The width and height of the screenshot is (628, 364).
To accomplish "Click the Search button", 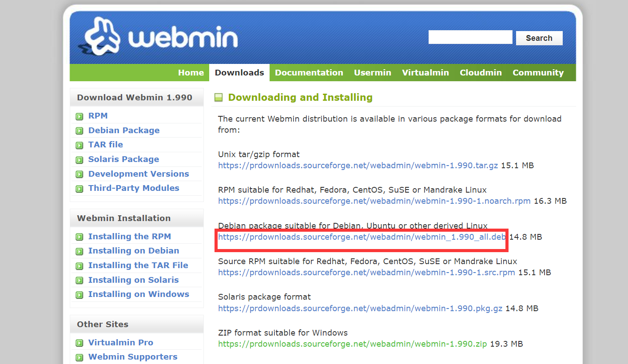I will tap(539, 38).
